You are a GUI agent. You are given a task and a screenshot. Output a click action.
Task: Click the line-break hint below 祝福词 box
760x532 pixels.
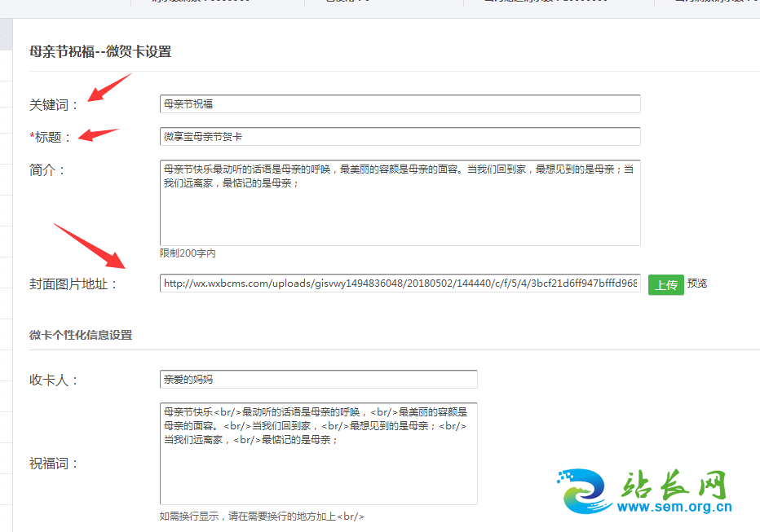(262, 516)
